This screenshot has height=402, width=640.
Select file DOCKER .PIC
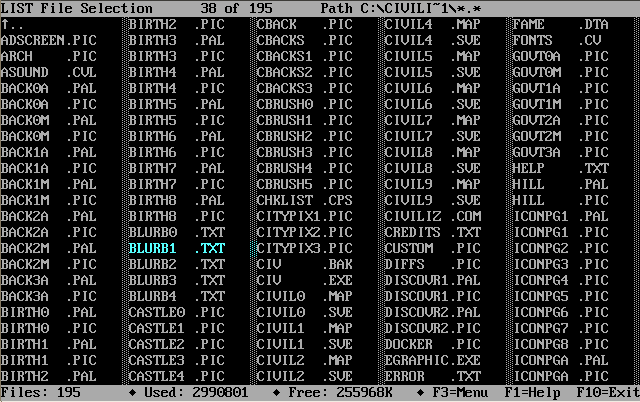[x=433, y=344]
